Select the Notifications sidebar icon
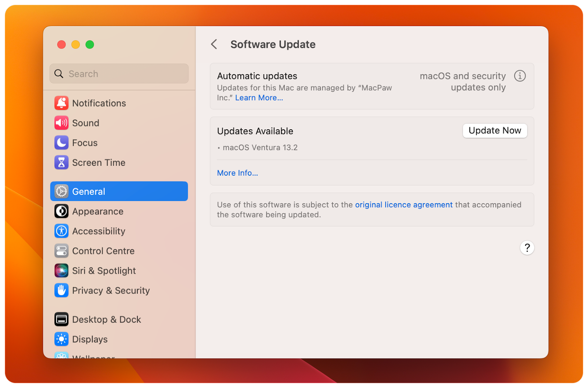Image resolution: width=588 pixels, height=388 pixels. [61, 103]
